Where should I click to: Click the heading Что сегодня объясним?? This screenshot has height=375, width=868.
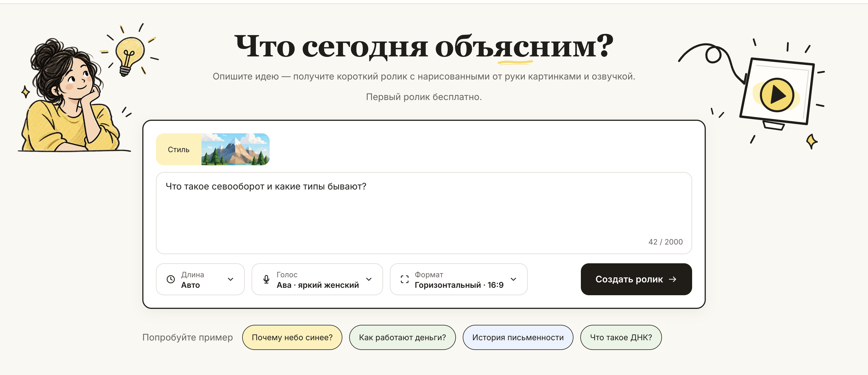[x=423, y=46]
